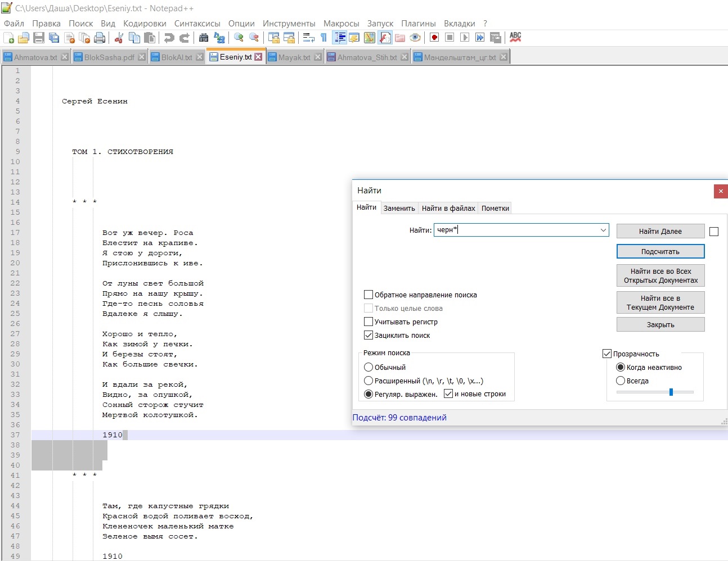Viewport: 728px width, 561px height.
Task: Play back recorded macro icon
Action: [465, 38]
